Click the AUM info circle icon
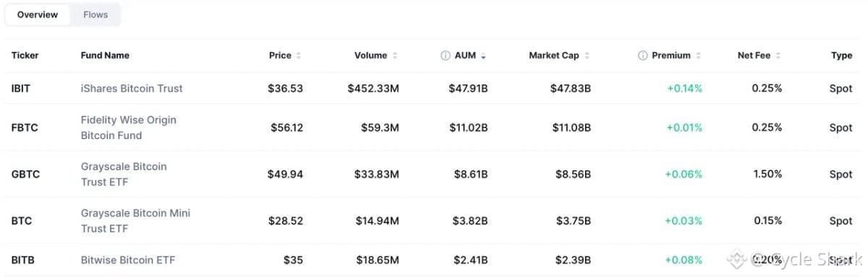868x277 pixels. pyautogui.click(x=446, y=56)
